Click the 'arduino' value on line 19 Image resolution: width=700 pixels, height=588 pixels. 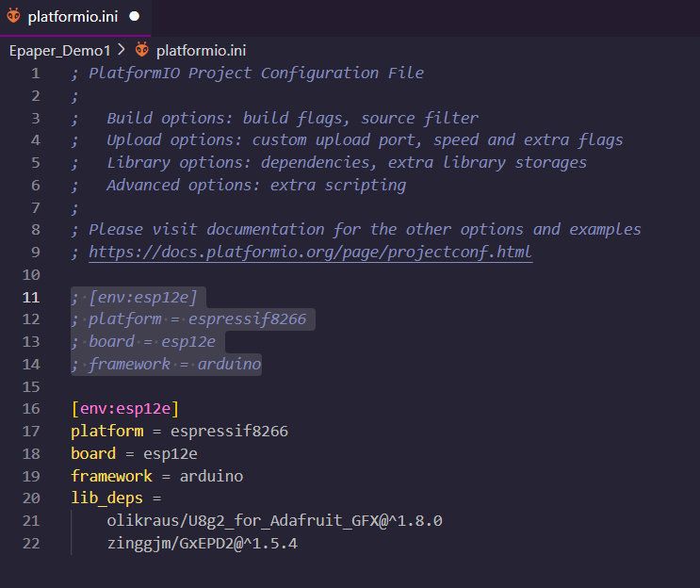(211, 476)
